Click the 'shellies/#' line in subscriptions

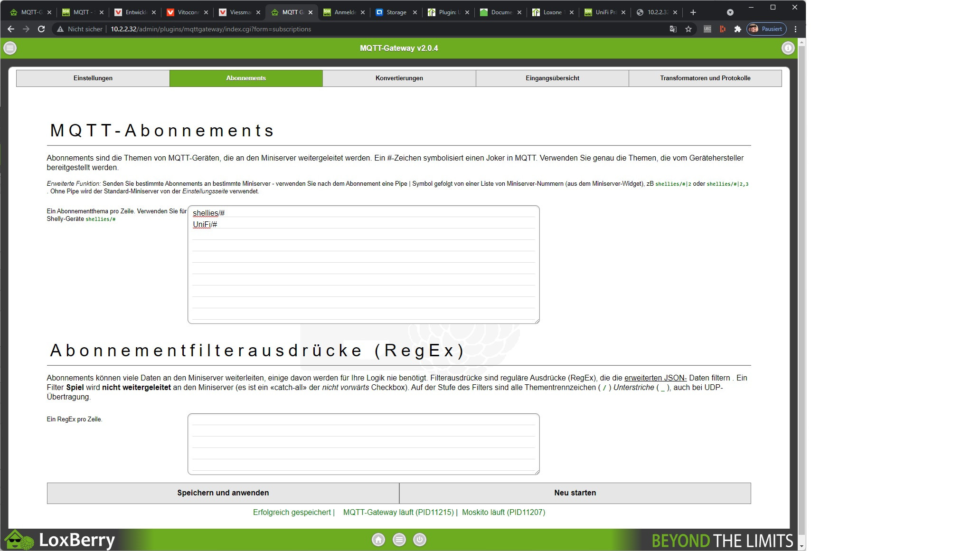point(208,213)
